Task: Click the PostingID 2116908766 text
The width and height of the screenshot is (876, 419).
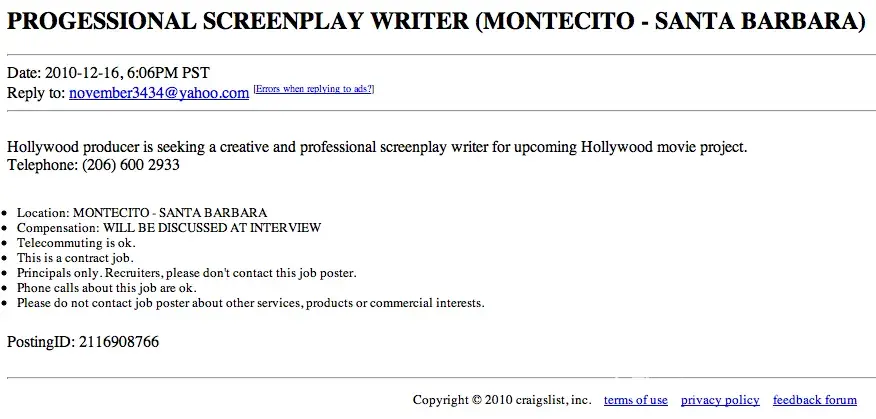Action: coord(83,342)
